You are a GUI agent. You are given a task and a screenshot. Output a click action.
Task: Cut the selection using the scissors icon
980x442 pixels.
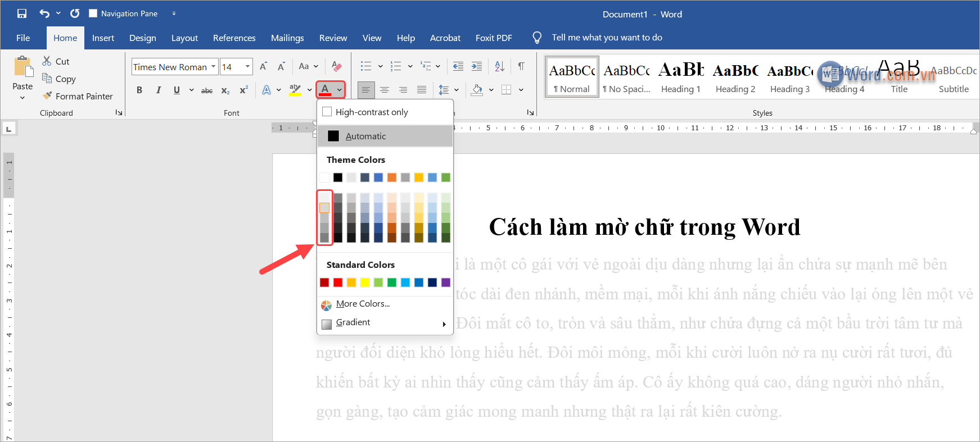point(47,61)
